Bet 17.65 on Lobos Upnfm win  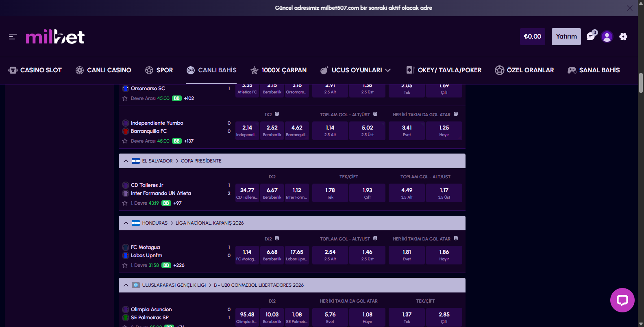tap(297, 255)
